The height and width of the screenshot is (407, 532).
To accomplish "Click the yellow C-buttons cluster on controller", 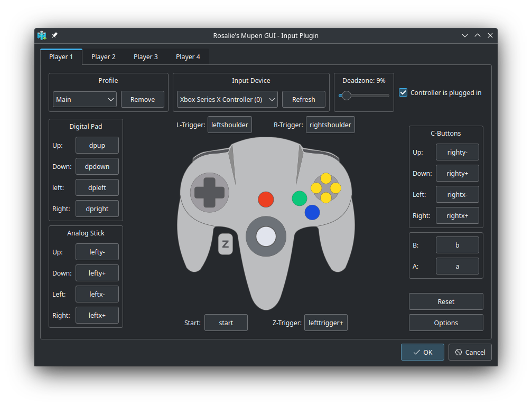I will pyautogui.click(x=326, y=188).
